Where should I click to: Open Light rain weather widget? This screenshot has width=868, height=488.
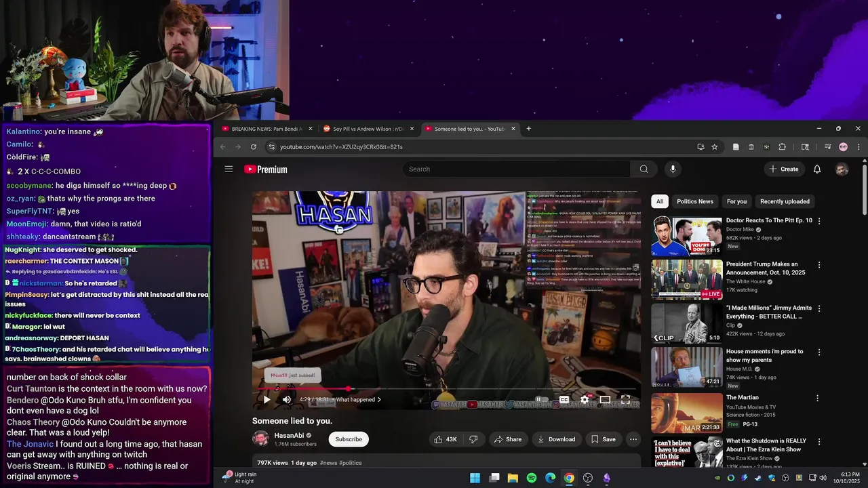coord(241,478)
